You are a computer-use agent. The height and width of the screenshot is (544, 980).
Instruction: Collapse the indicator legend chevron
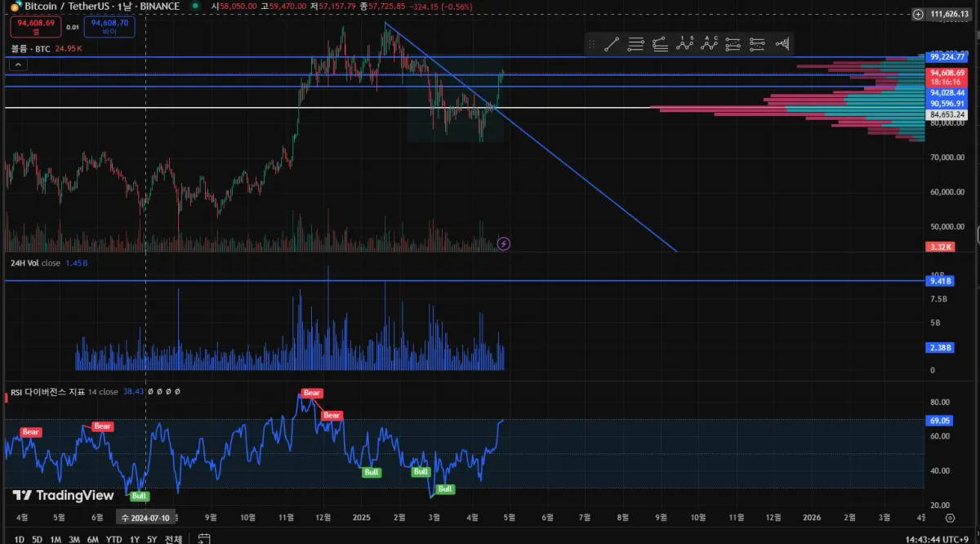click(19, 63)
